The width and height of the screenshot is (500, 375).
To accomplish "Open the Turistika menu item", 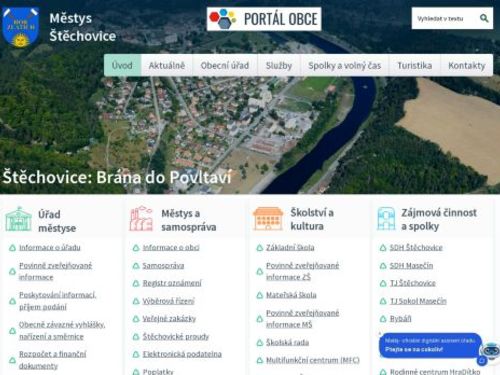I will 415,65.
